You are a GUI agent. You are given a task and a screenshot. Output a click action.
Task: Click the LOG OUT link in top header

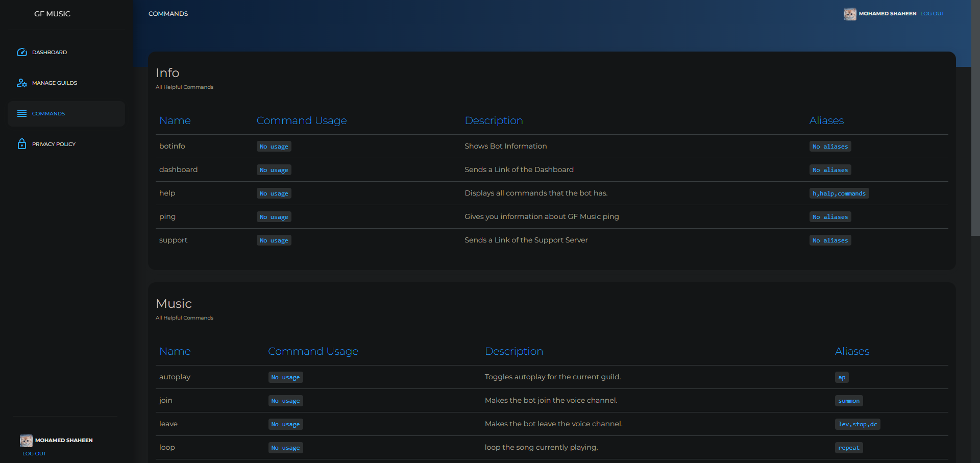(932, 14)
